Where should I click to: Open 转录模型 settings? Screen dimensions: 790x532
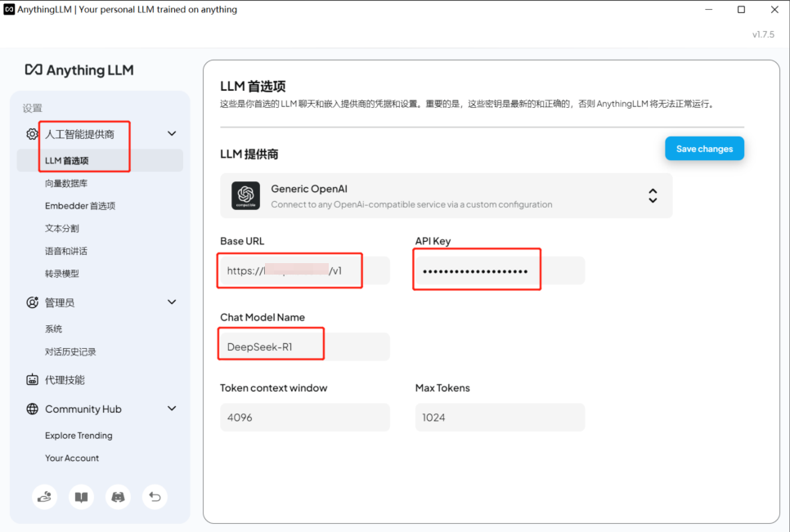[62, 274]
